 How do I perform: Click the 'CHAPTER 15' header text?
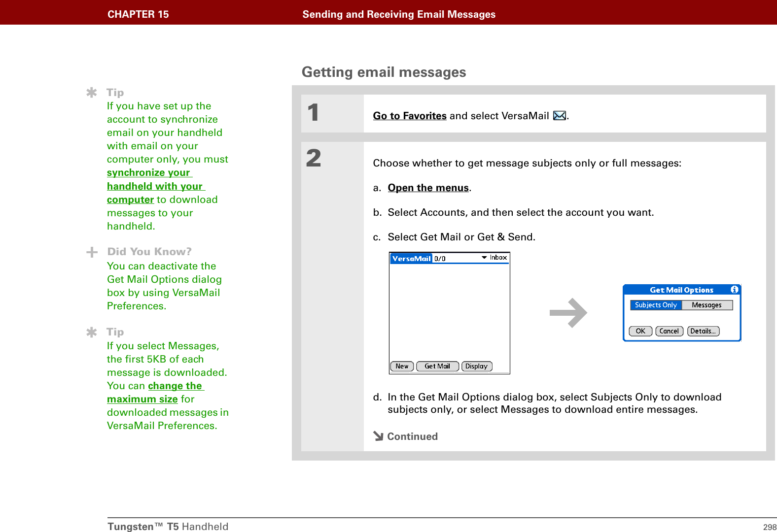138,14
